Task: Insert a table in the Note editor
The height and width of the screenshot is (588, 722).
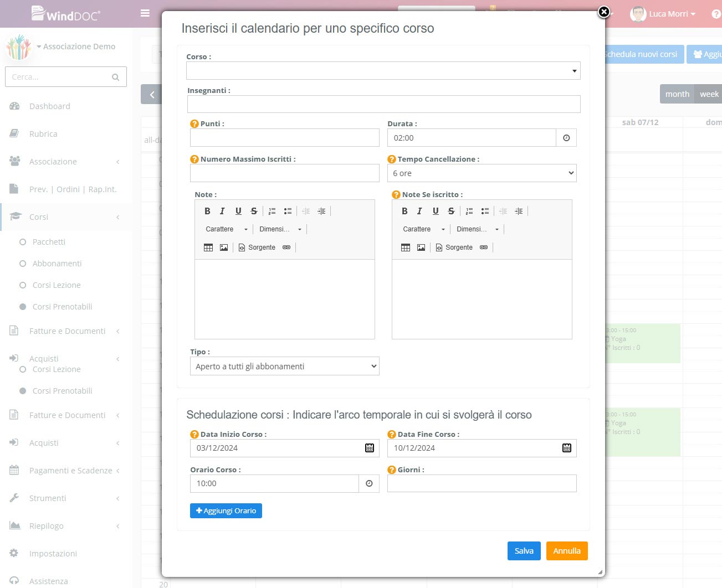Action: point(208,247)
